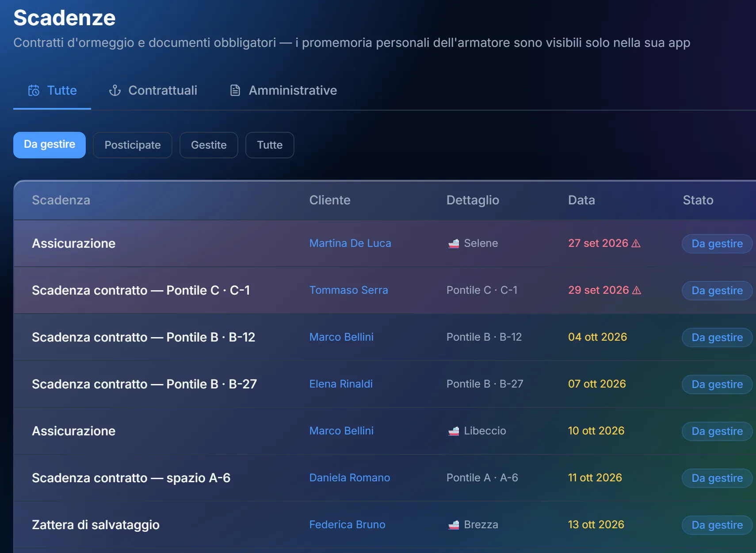Click the 13 ott 2026 date
756x553 pixels.
pyautogui.click(x=596, y=525)
